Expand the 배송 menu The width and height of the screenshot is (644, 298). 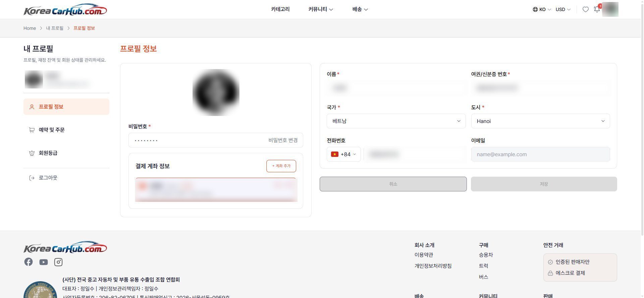tap(360, 9)
